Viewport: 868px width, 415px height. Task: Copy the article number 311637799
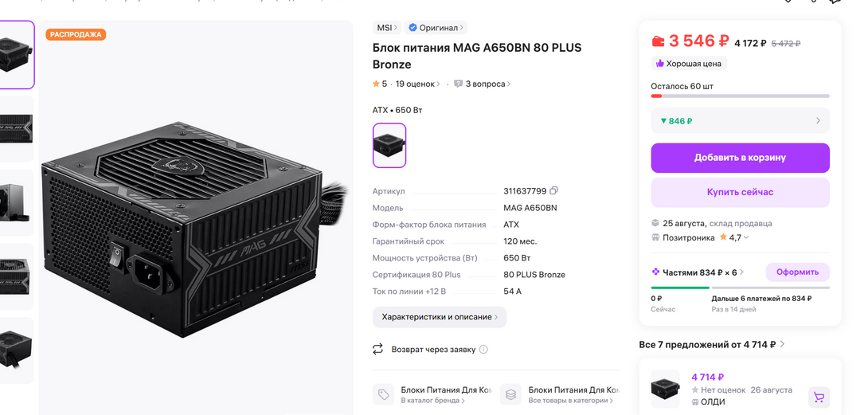[554, 191]
